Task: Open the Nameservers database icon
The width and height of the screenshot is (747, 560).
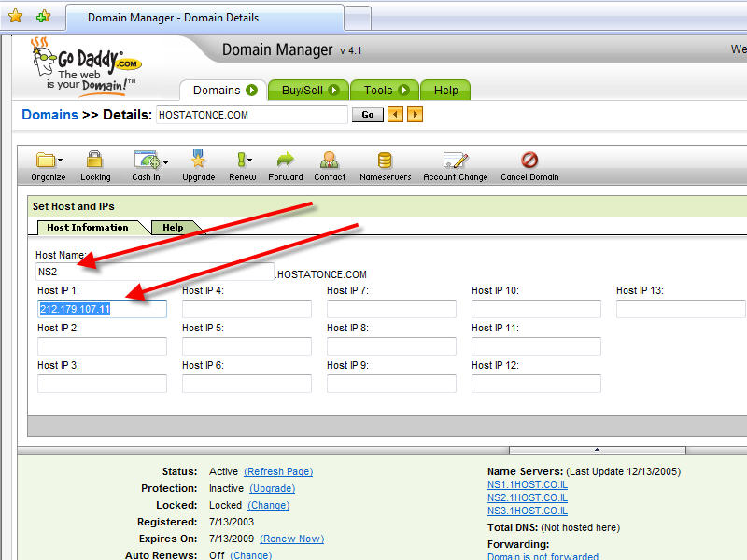Action: 385,161
